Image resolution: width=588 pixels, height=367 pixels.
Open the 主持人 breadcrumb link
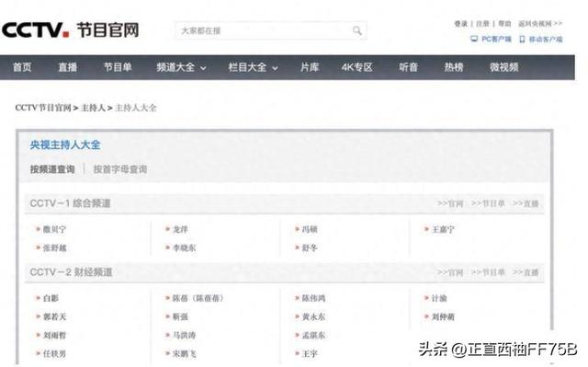click(x=93, y=108)
